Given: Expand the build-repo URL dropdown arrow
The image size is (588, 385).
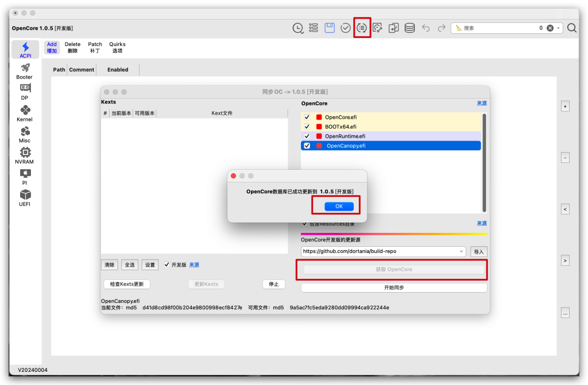Looking at the screenshot, I should pyautogui.click(x=461, y=251).
